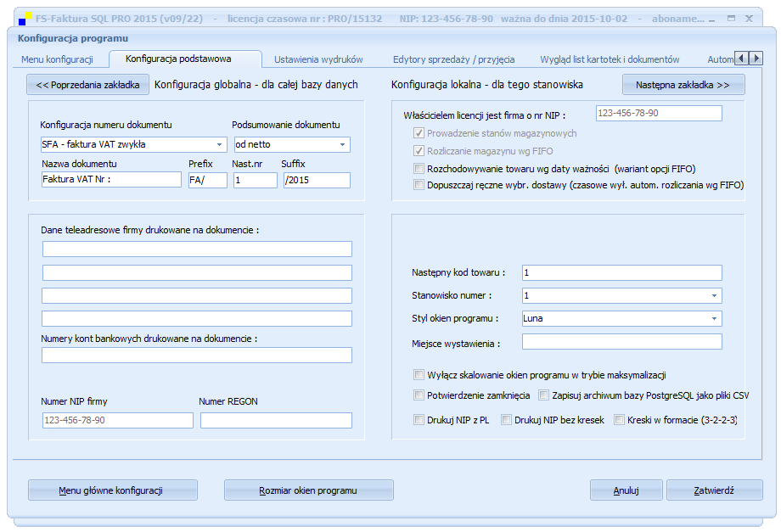Click first Dane teleadresowe firmy line
This screenshot has height=532, width=781.
[197, 249]
